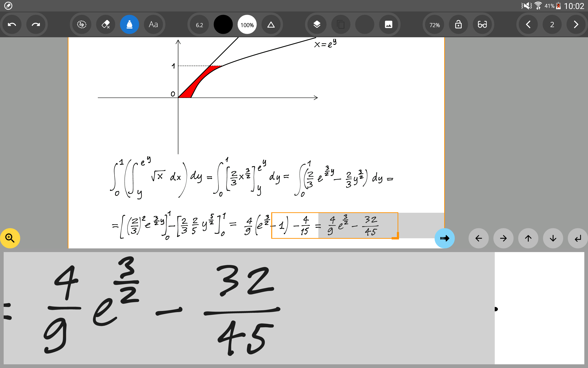
Task: Tap the undo arrow button
Action: pyautogui.click(x=12, y=25)
